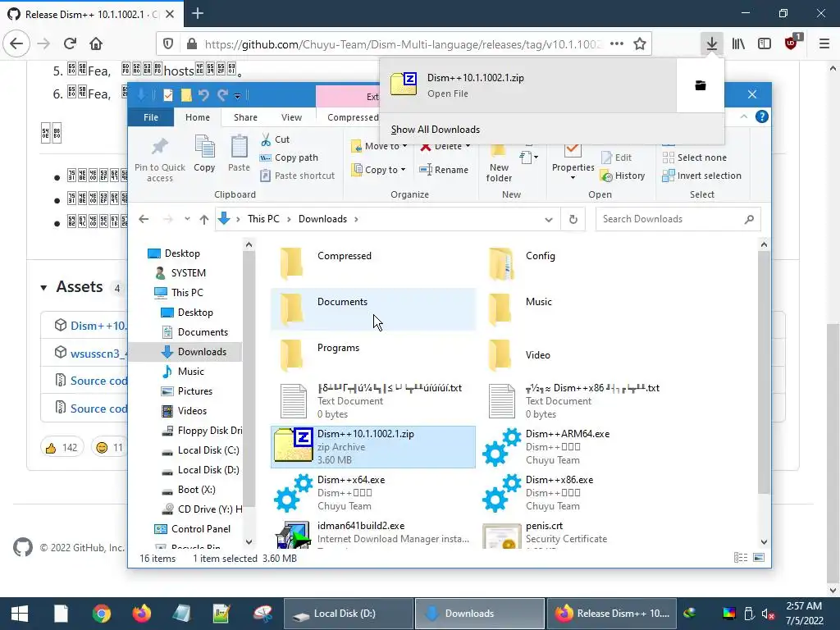Switch to large icons view button
Viewport: 840px width, 630px height.
tap(759, 558)
